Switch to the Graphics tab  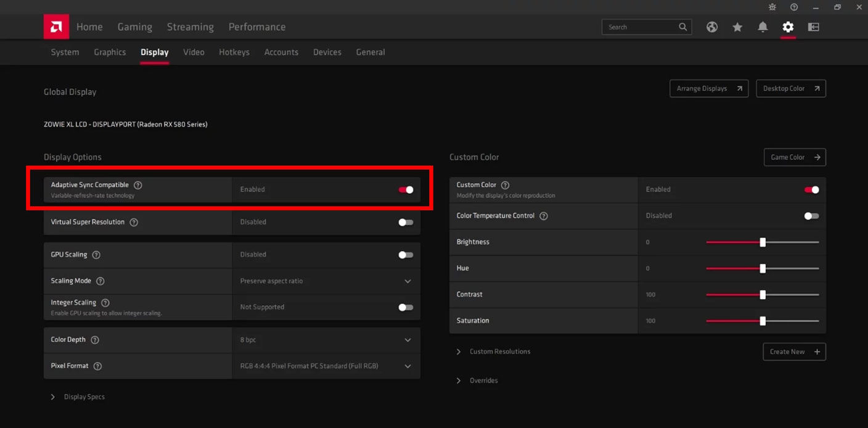coord(110,52)
